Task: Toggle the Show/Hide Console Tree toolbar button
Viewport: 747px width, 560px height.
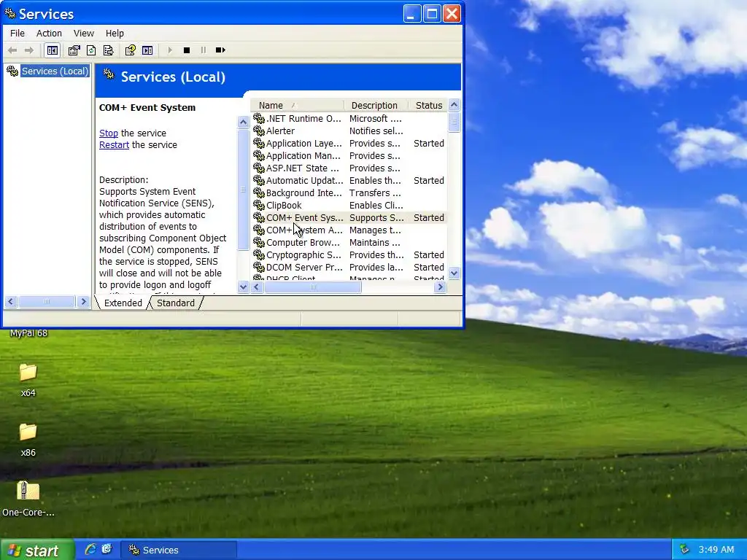Action: 53,50
